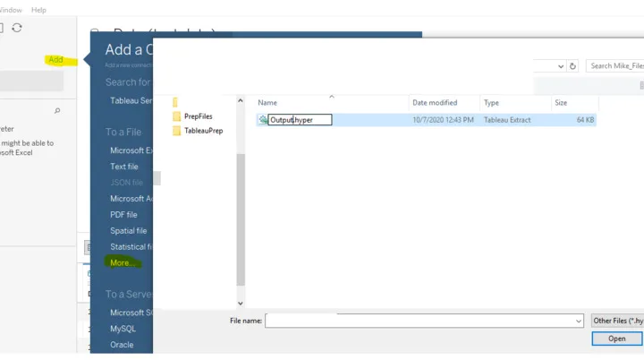644x360 pixels.
Task: Choose JSON file connector
Action: coord(126,183)
